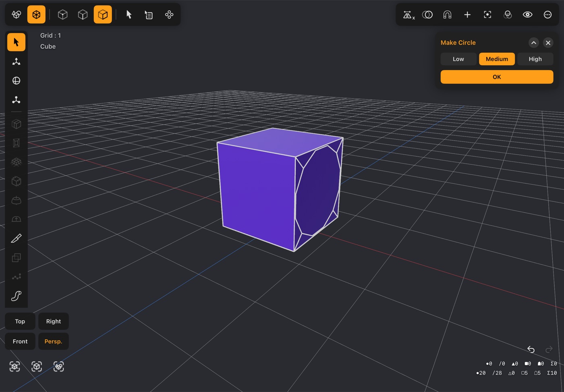Image resolution: width=564 pixels, height=392 pixels.
Task: Click the dimmed overlapping squares tool
Action: (16, 257)
